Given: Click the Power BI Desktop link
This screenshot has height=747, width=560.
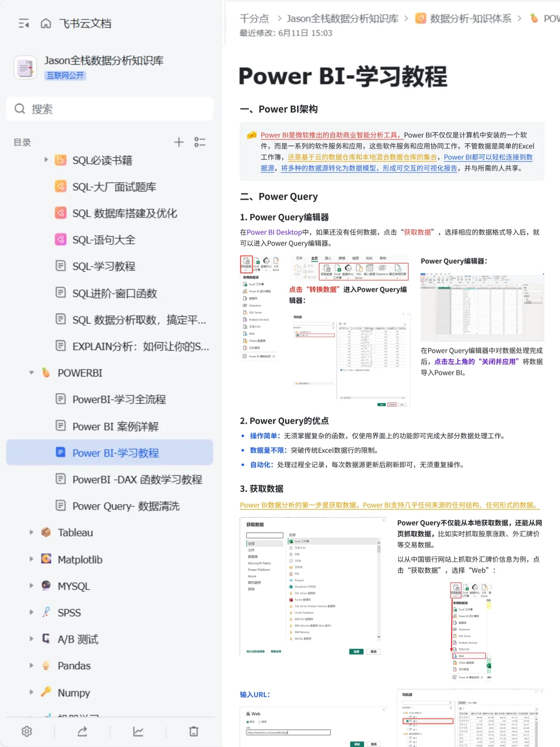Looking at the screenshot, I should click(x=273, y=232).
